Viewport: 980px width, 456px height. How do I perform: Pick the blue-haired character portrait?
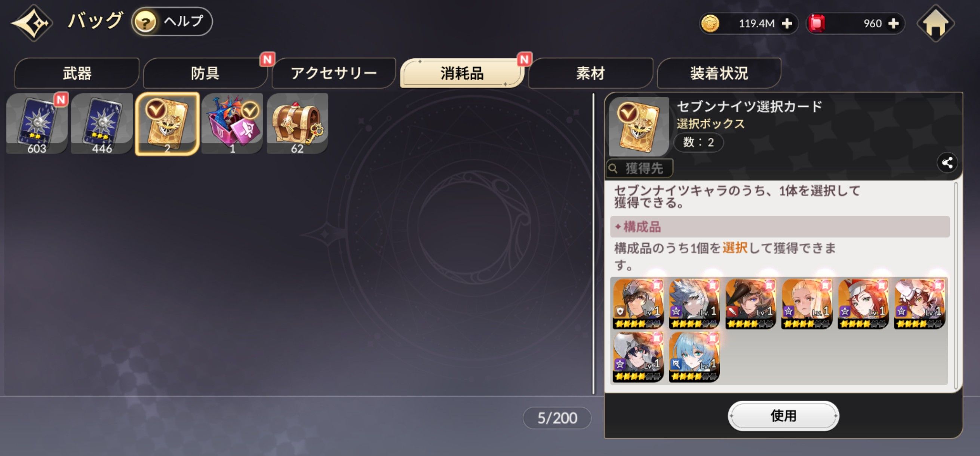point(694,356)
